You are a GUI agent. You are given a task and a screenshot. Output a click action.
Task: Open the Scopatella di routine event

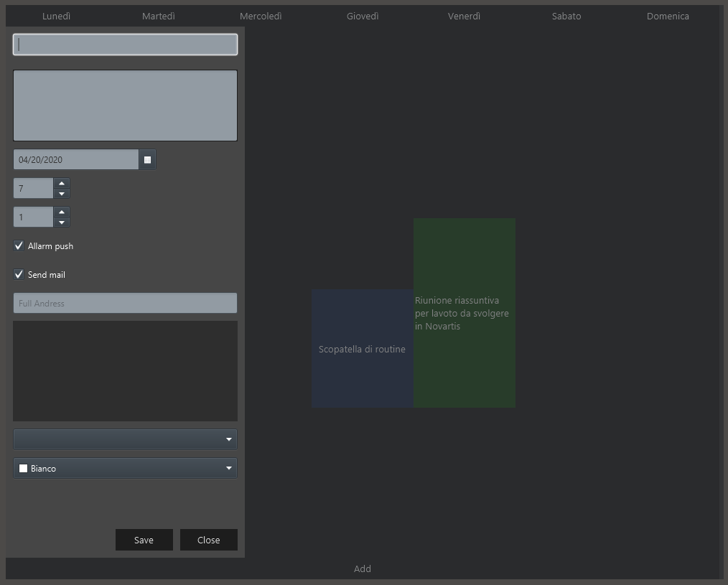click(362, 349)
